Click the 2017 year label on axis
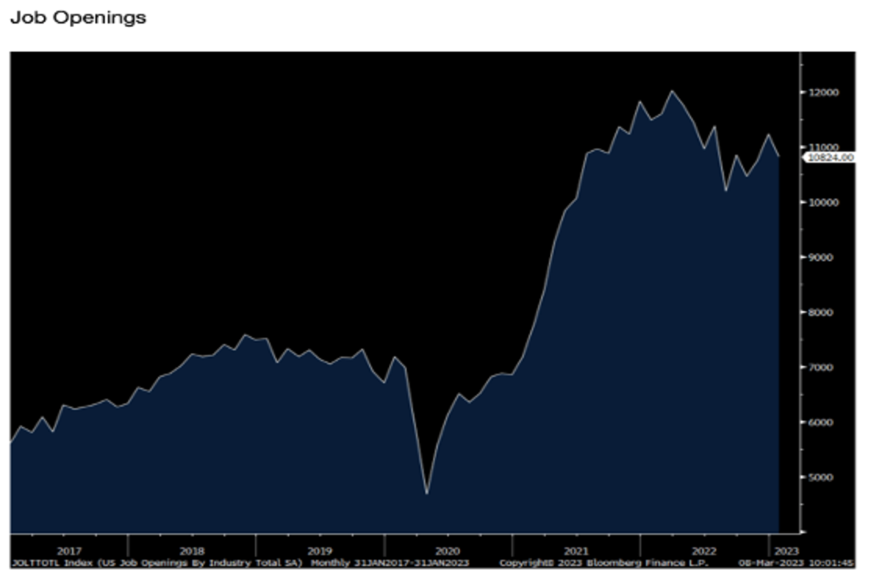This screenshot has width=882, height=588. click(x=68, y=551)
